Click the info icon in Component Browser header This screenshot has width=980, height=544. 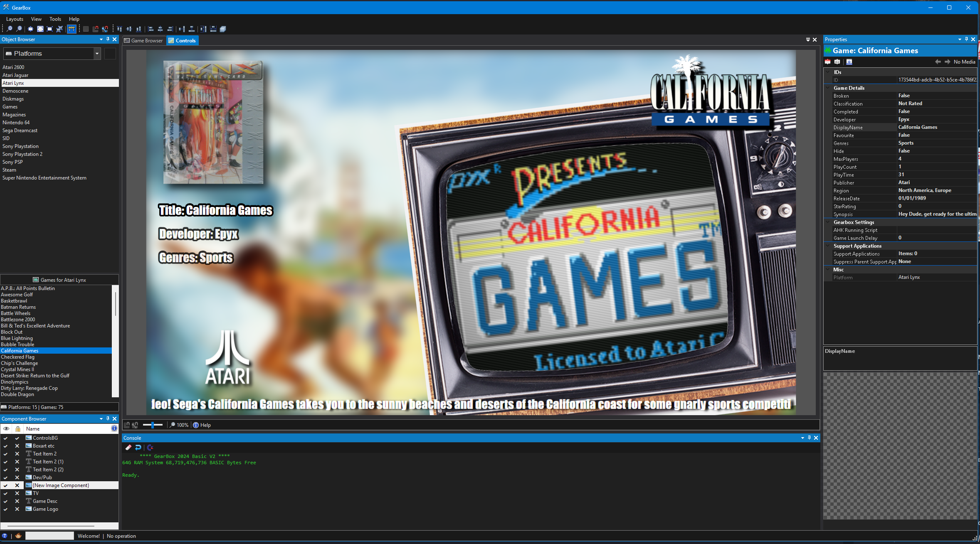click(114, 428)
